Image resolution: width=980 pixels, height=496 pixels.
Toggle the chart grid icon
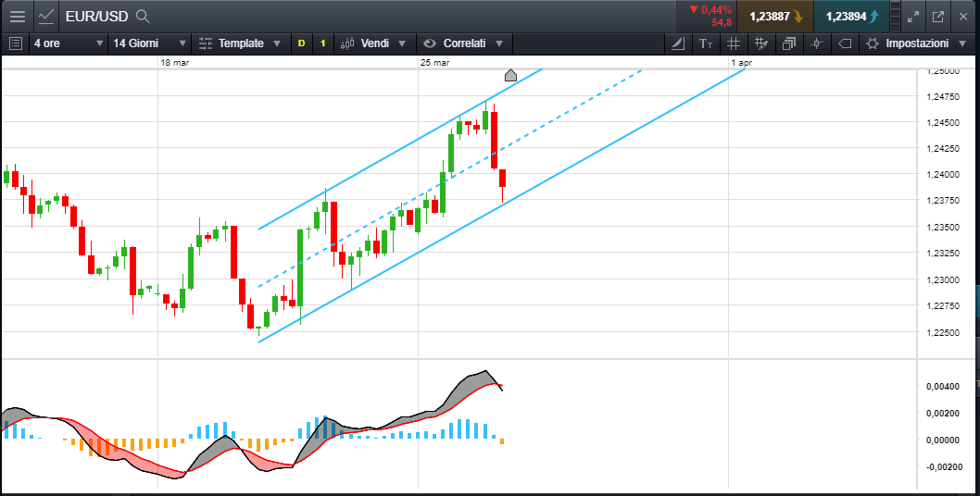[x=734, y=43]
